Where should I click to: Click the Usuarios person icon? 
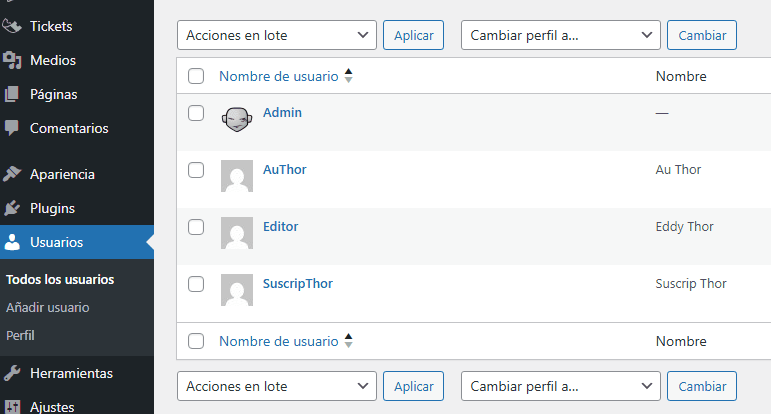pyautogui.click(x=13, y=242)
